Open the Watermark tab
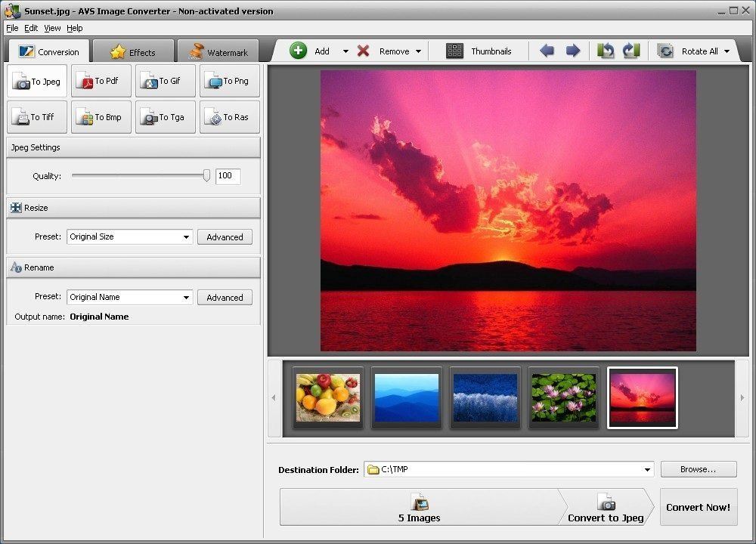Image resolution: width=756 pixels, height=544 pixels. pos(218,51)
